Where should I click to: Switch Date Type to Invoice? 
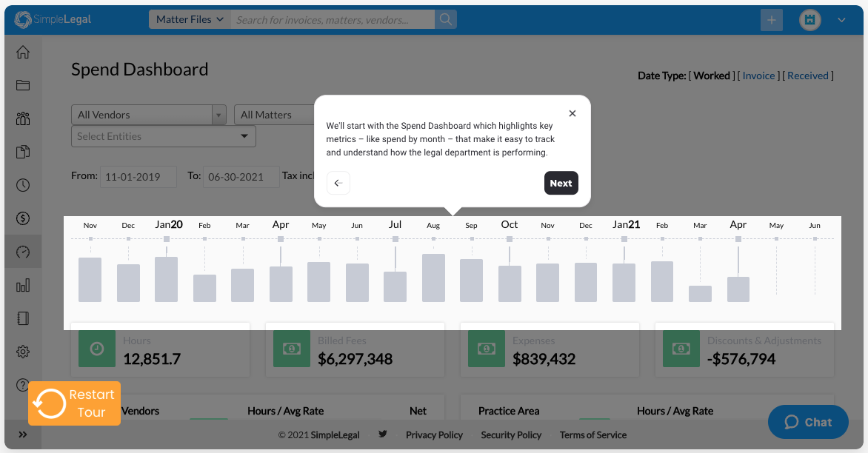click(x=759, y=75)
